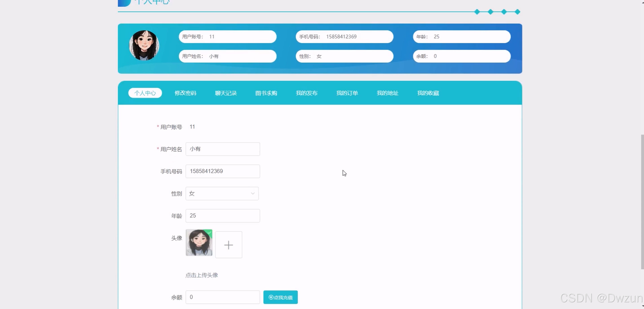This screenshot has height=309, width=644.
Task: Click the round profile avatar in banner
Action: [144, 45]
